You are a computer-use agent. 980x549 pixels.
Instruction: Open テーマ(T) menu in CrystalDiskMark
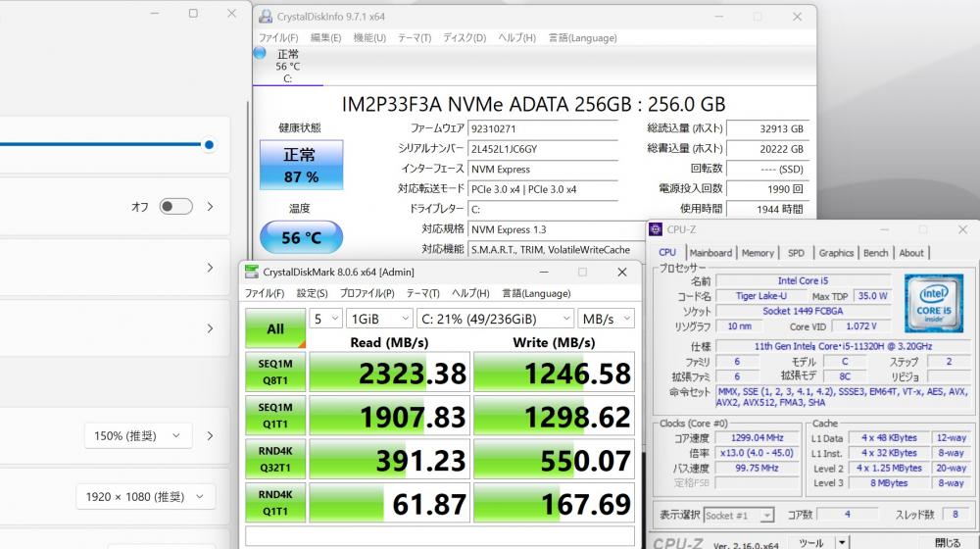tap(423, 293)
